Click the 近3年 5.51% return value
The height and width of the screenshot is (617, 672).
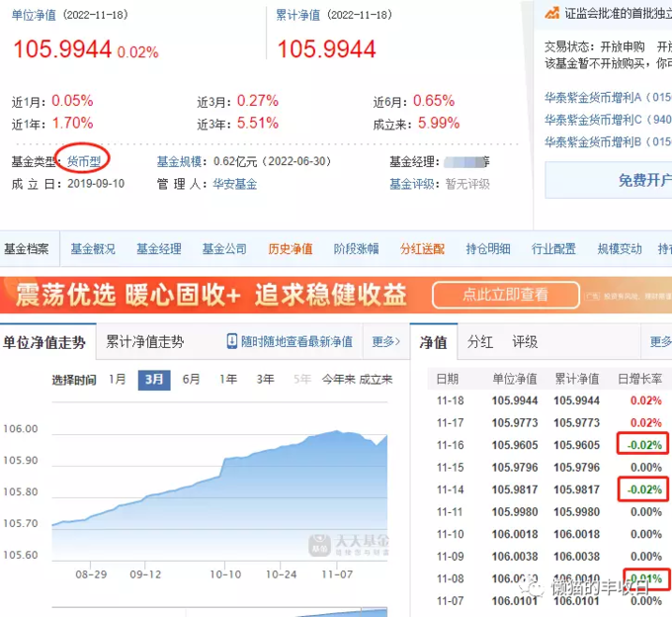click(258, 123)
